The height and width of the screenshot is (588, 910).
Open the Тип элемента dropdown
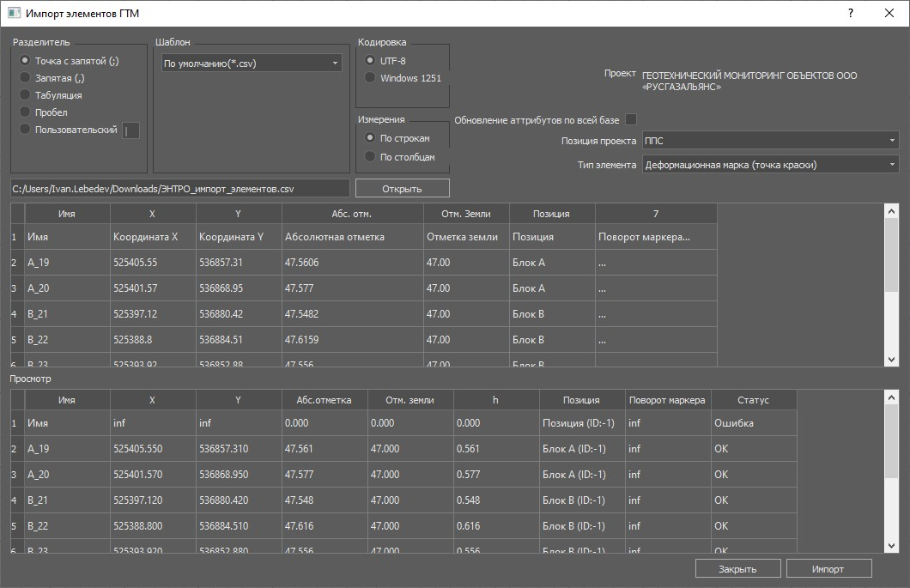click(x=769, y=165)
